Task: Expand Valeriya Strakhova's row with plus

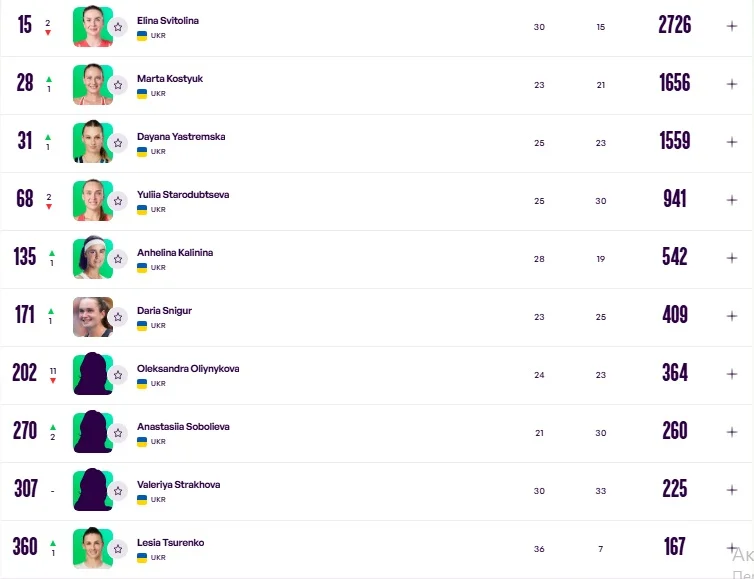Action: (732, 490)
